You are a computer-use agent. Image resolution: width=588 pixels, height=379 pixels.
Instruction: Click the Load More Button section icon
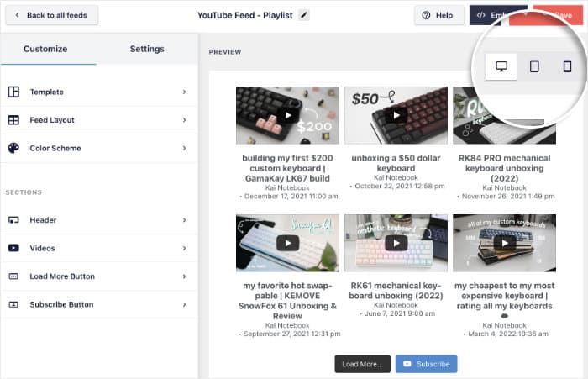(x=13, y=276)
